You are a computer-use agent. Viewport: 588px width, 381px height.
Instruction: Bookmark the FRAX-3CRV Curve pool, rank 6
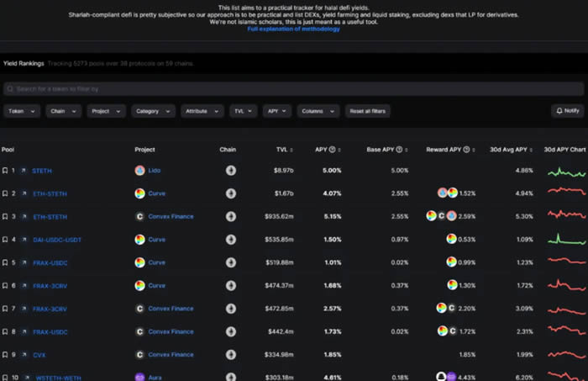click(x=5, y=286)
